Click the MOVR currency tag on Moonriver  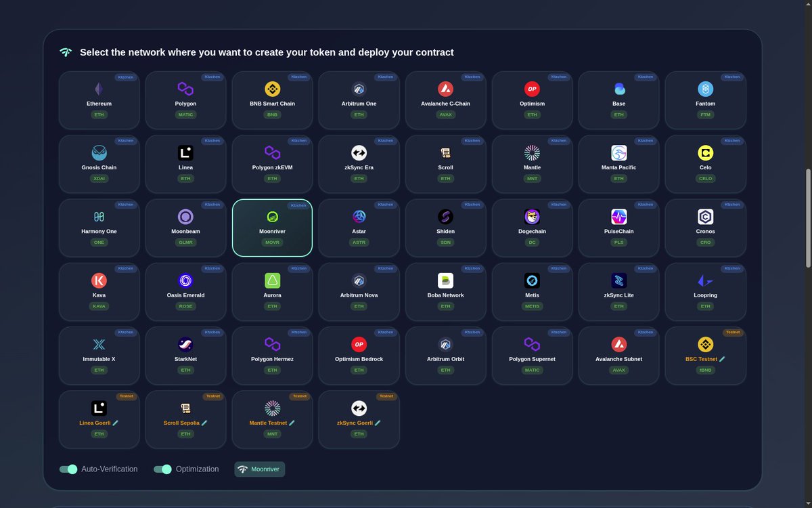(x=272, y=242)
